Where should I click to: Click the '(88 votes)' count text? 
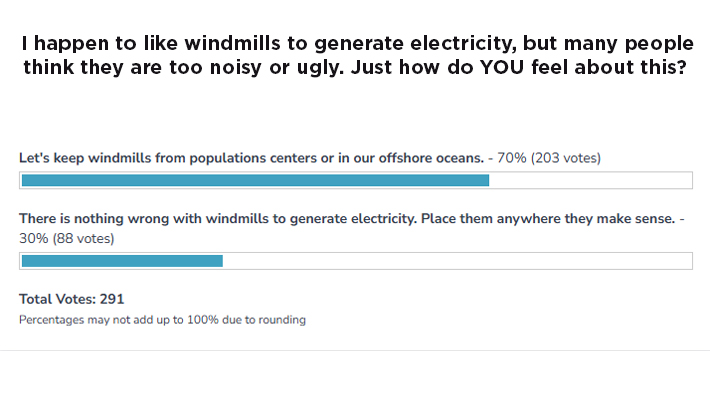pyautogui.click(x=83, y=239)
